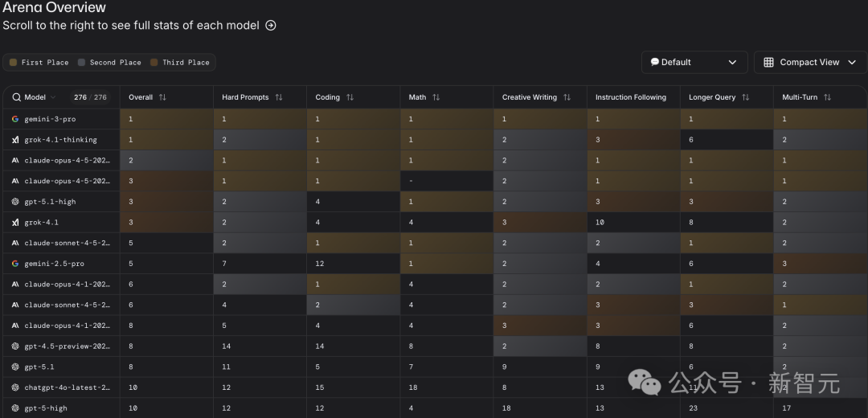Screen dimensions: 868x418
Task: Click the First Place legend swatch
Action: pyautogui.click(x=13, y=63)
